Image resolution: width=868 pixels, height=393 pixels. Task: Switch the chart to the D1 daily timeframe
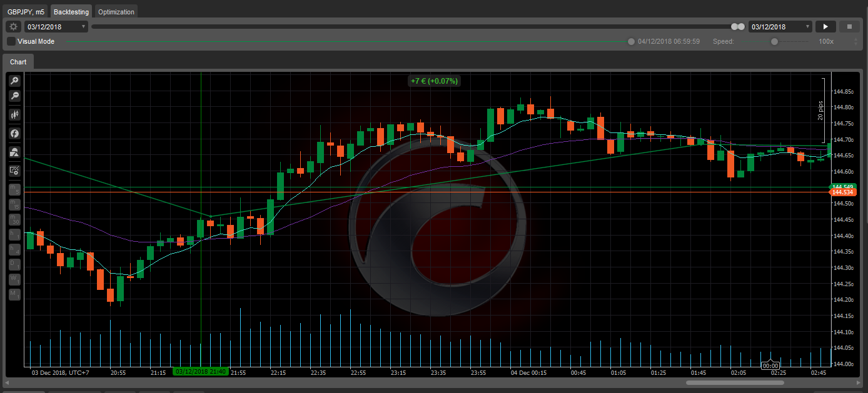coord(14,264)
